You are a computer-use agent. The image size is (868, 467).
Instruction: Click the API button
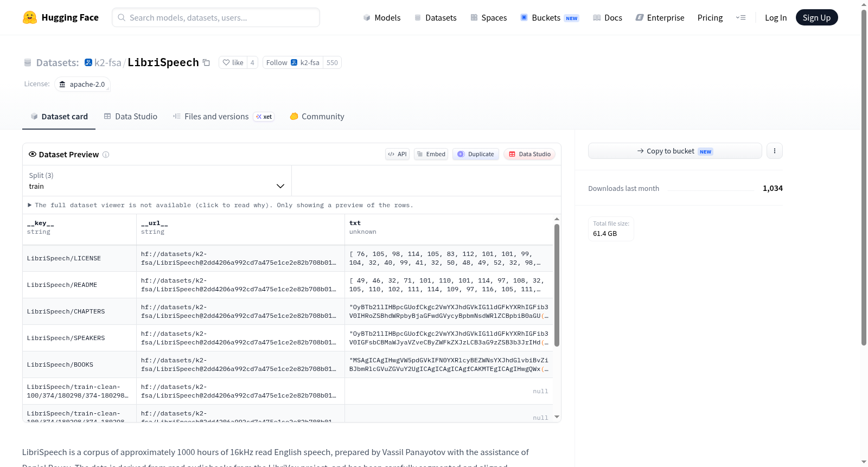pyautogui.click(x=397, y=154)
